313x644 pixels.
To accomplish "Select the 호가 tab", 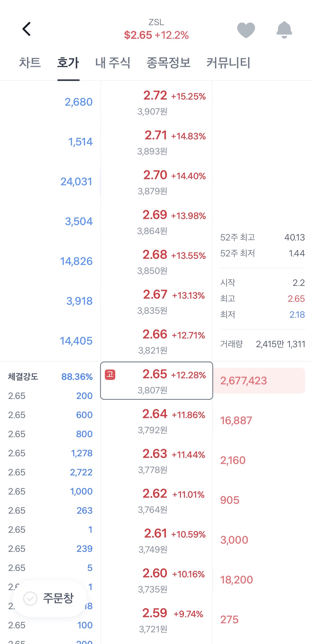I will tap(68, 63).
